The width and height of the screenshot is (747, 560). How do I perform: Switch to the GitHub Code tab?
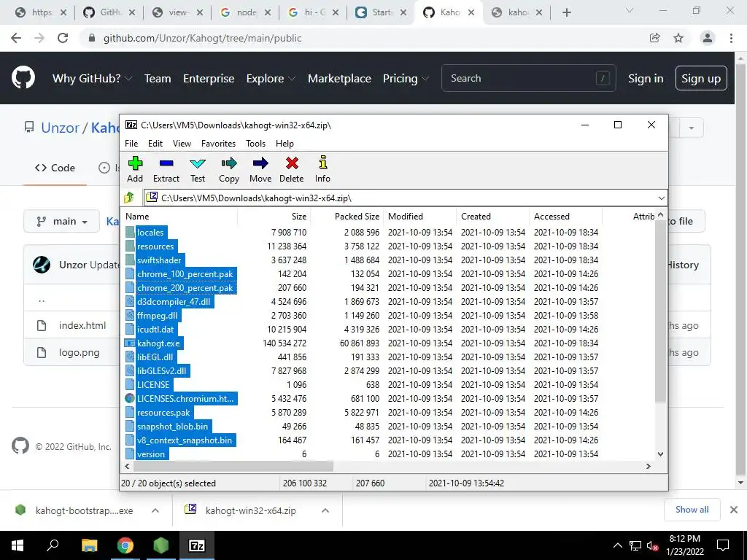coord(55,168)
